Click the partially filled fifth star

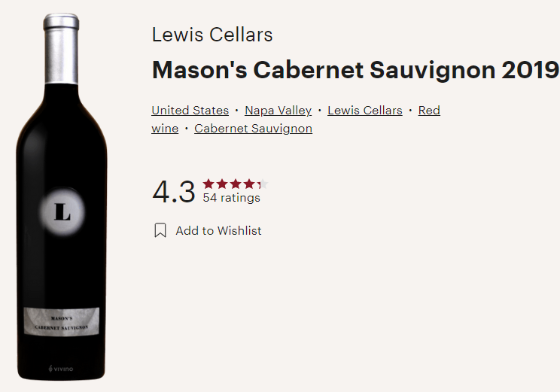coord(263,184)
